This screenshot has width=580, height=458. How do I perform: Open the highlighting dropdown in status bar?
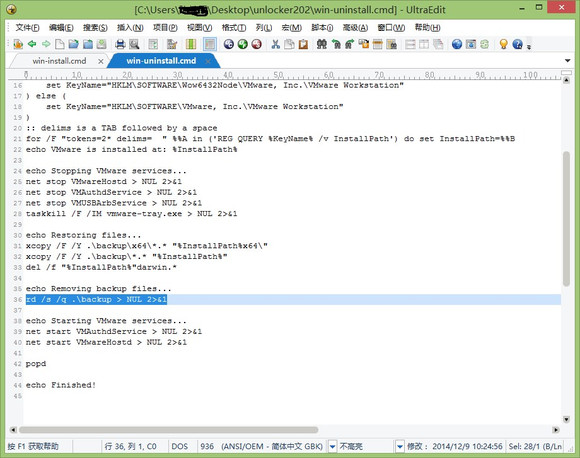(399, 447)
